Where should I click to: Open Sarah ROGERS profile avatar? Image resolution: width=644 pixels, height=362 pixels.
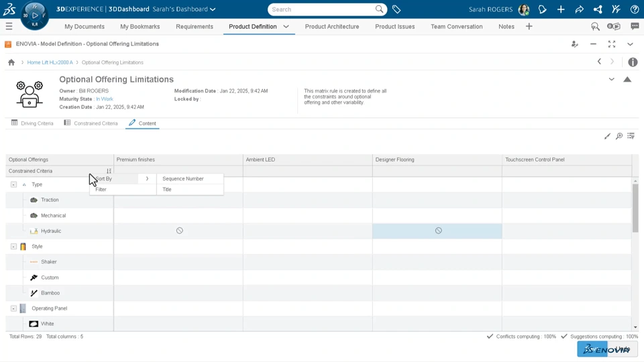coord(524,9)
